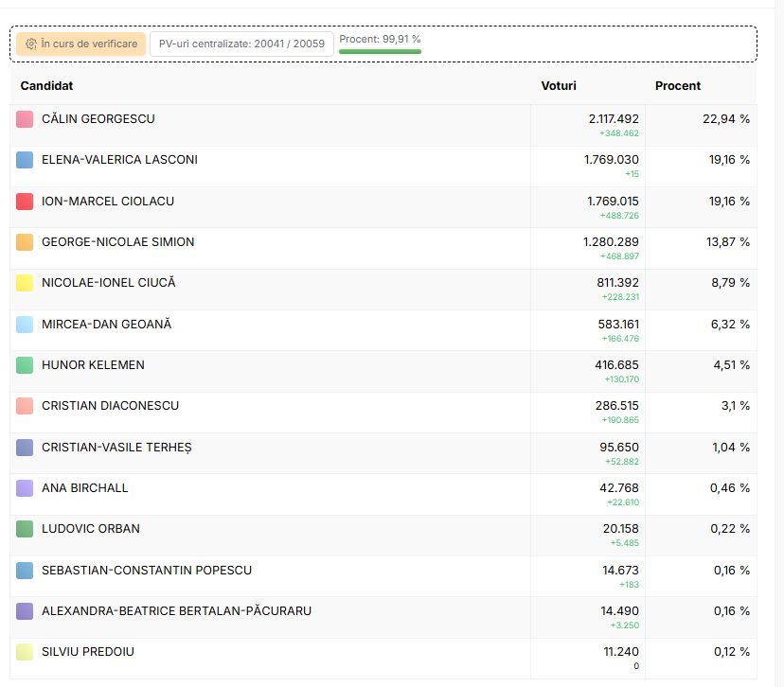Click the vote count '1.769.030'
The image size is (784, 687).
coord(612,159)
